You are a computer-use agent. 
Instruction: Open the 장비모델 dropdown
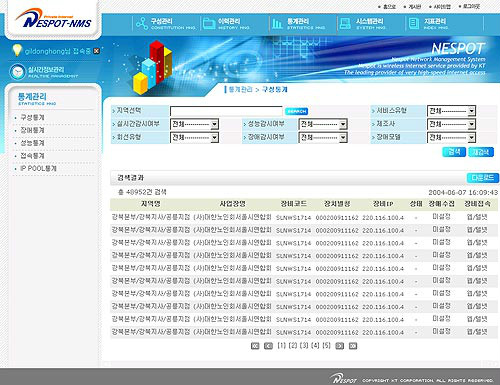tap(452, 137)
